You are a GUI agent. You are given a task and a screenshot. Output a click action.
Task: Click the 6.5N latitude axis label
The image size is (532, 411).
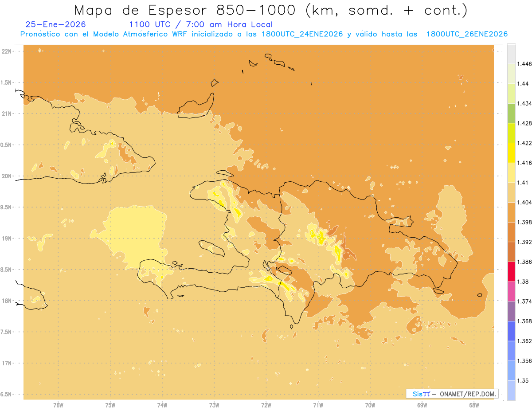[7, 394]
